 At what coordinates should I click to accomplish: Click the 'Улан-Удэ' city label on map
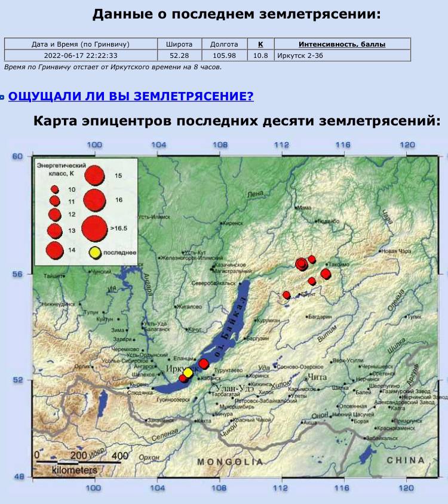(x=235, y=388)
